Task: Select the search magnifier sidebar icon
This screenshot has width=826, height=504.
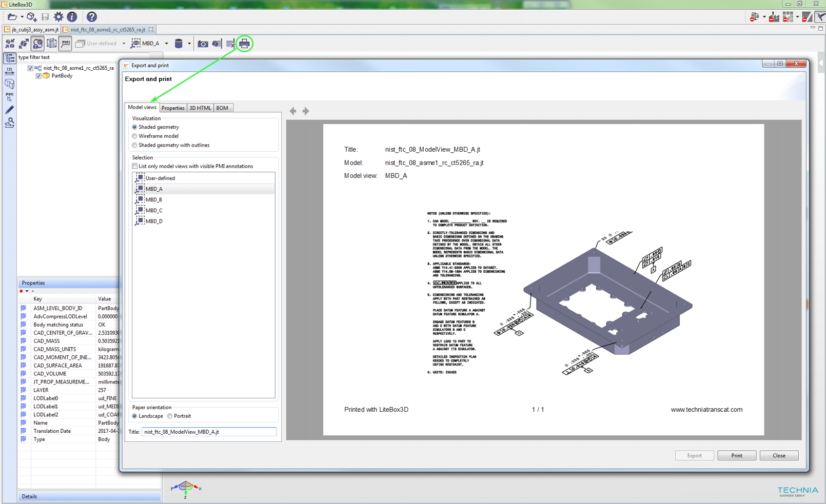Action: click(9, 123)
